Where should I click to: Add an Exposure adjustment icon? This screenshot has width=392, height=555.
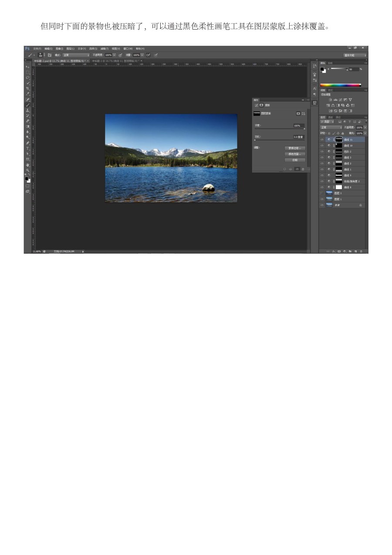tap(345, 99)
